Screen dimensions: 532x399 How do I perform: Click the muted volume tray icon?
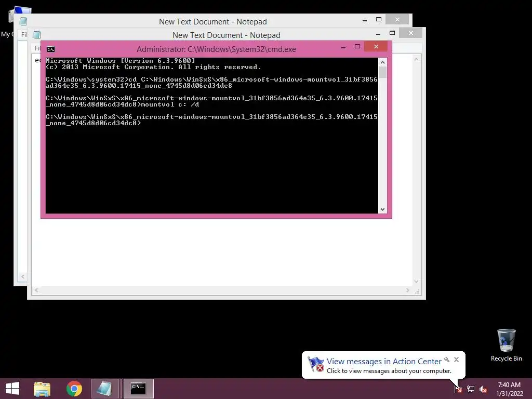tap(483, 389)
